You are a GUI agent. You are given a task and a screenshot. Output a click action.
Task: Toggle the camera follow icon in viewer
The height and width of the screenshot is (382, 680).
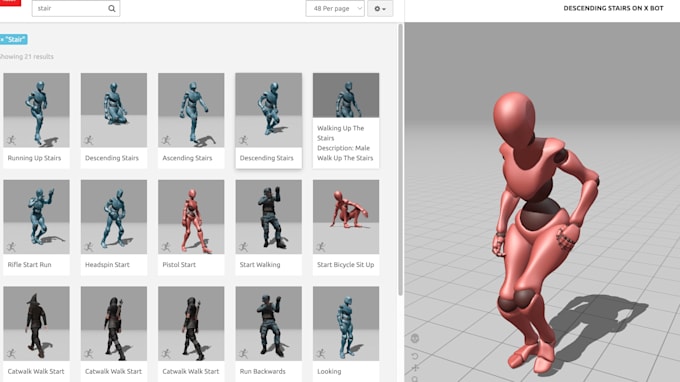coord(415,339)
